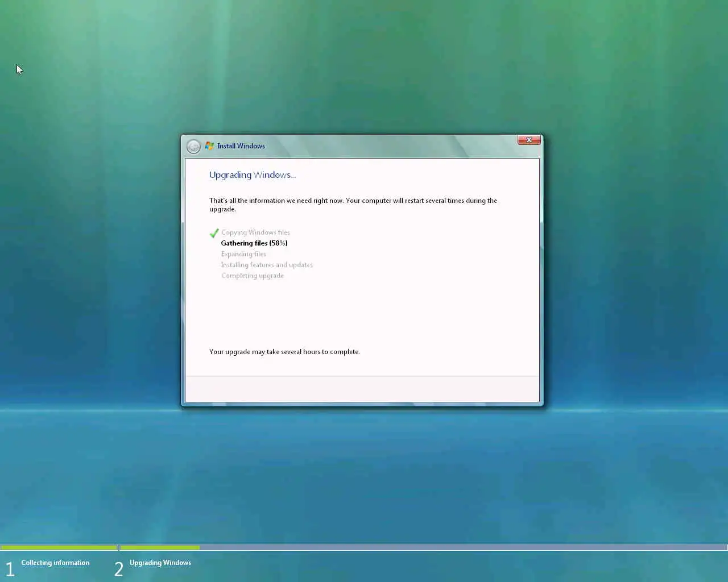Click 'Gathering files (58%)' step
The image size is (728, 582).
tap(254, 243)
